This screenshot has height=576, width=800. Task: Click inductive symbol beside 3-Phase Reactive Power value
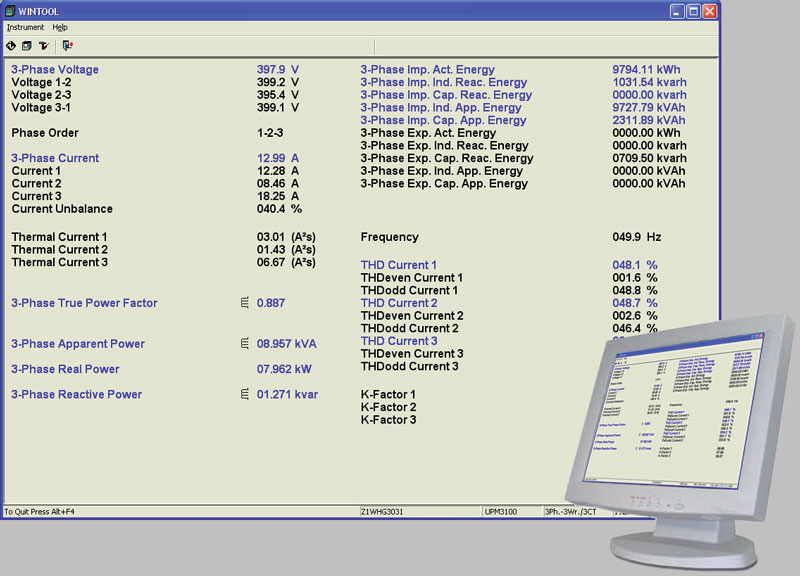point(245,395)
